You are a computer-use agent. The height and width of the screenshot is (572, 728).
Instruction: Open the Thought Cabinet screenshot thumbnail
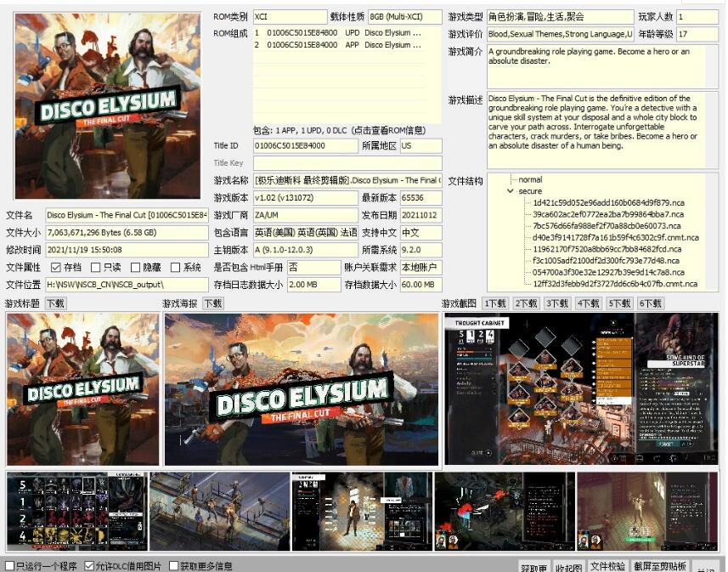(x=581, y=388)
